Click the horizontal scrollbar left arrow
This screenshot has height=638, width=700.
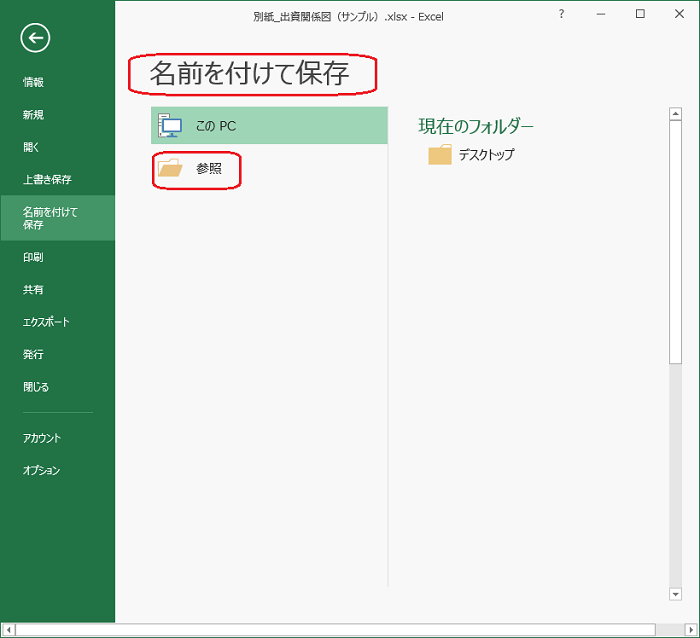(8, 630)
